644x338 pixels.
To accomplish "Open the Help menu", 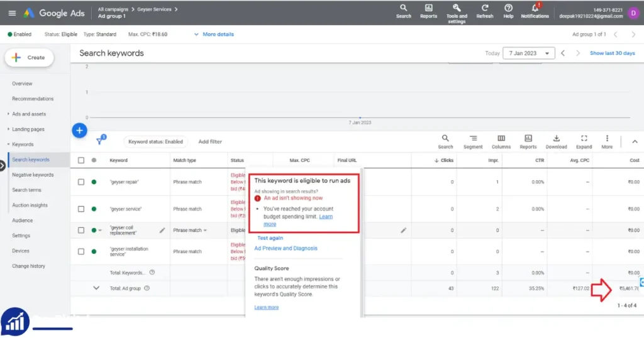I will pos(508,11).
